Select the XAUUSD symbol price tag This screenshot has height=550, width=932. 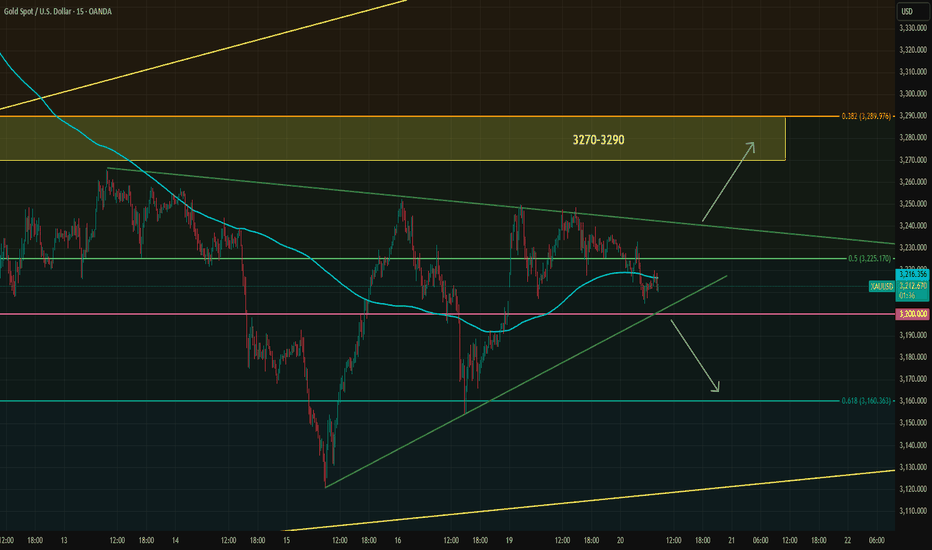click(881, 287)
